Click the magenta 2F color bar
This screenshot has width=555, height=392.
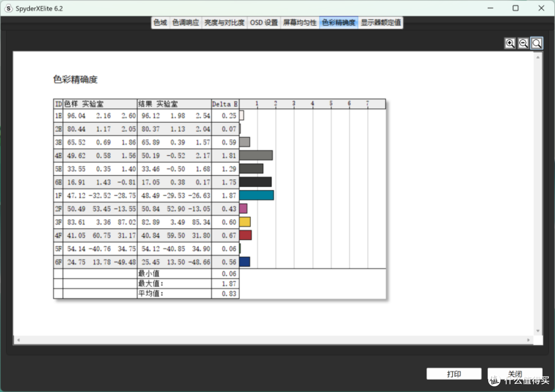[244, 209]
